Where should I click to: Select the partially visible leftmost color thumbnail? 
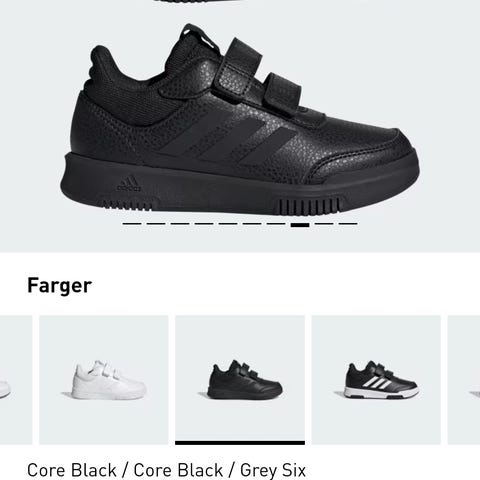click(16, 380)
